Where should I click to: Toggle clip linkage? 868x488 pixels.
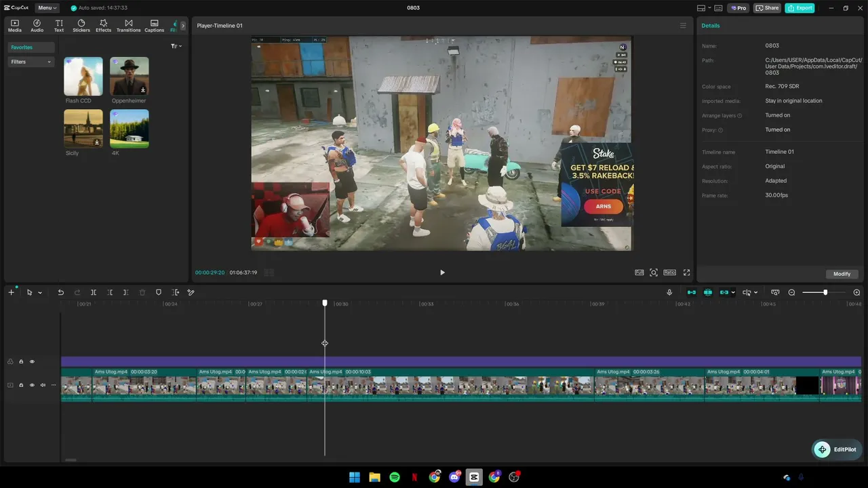[x=724, y=293]
